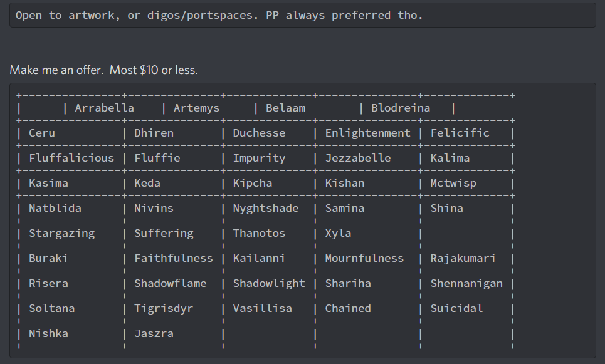Click the Fluffalicious entry
This screenshot has height=364, width=605.
coord(71,158)
